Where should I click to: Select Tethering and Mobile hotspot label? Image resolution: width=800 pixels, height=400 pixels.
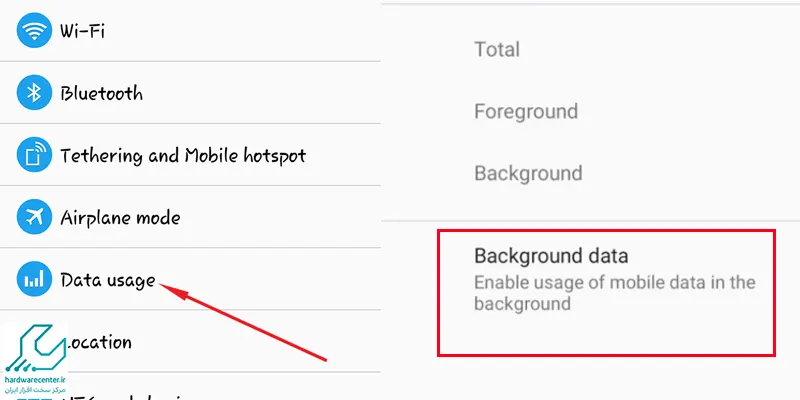point(183,155)
